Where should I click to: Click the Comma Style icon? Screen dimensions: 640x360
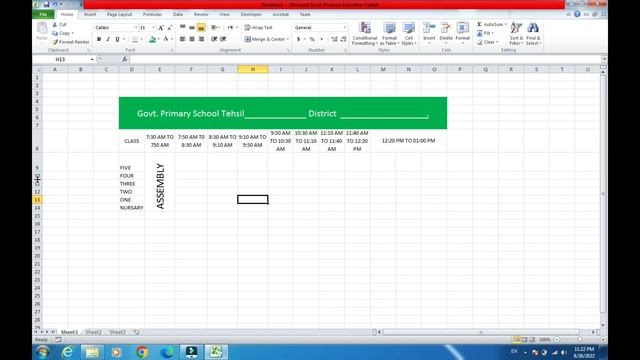322,39
